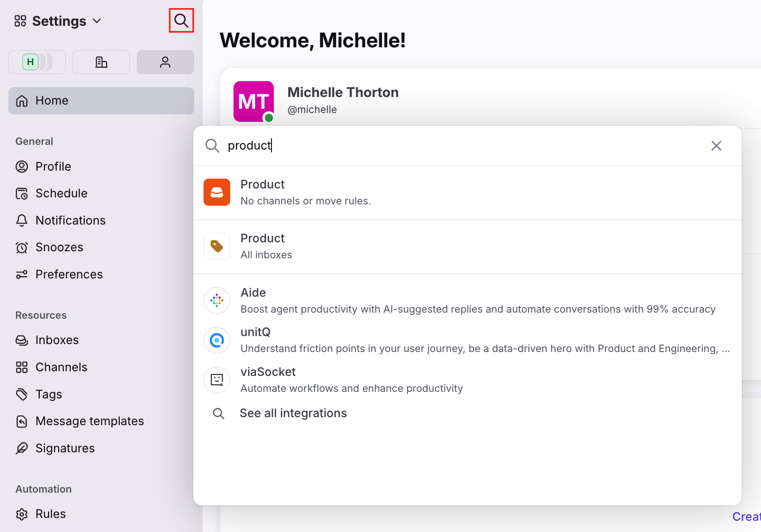Open Message templates

[x=90, y=421]
